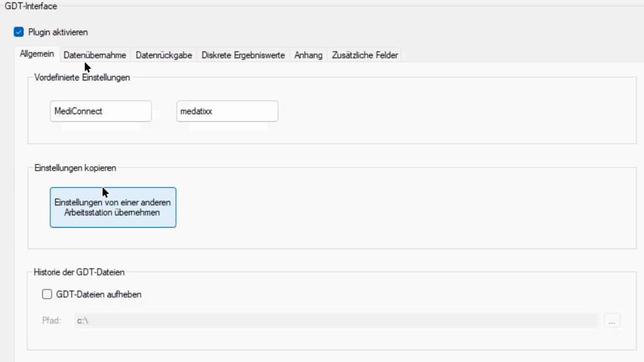Tick the GDT-Dateien aufheben checkbox box

point(47,294)
